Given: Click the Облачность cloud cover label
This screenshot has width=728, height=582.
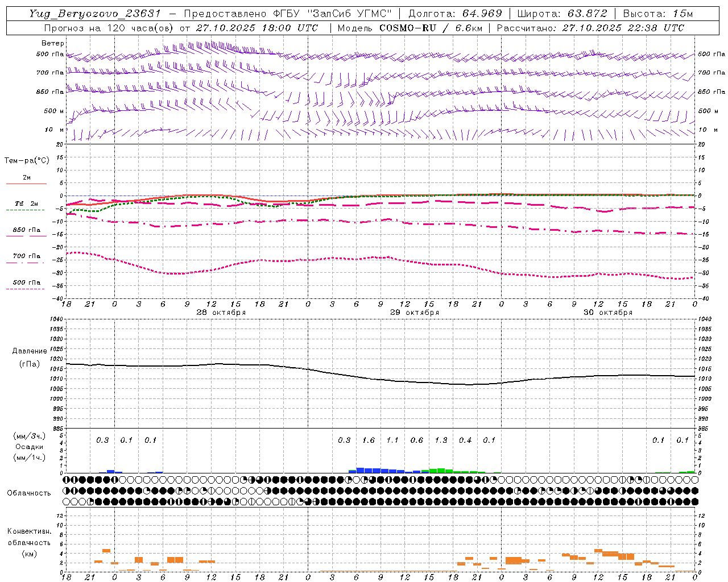Looking at the screenshot, I should [29, 493].
